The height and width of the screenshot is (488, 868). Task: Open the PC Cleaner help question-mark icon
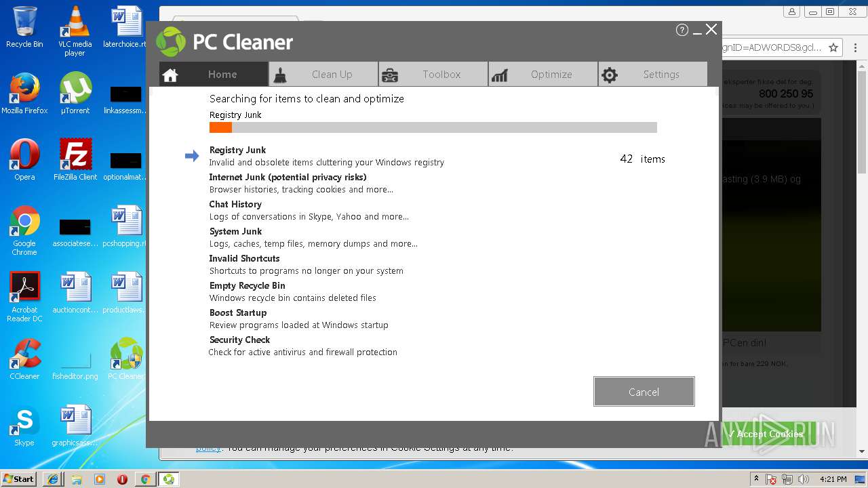[682, 30]
